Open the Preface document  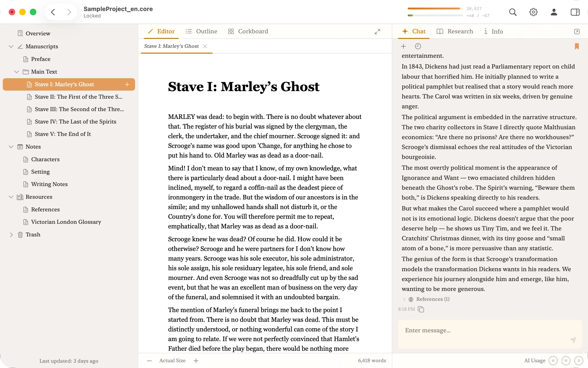pyautogui.click(x=41, y=59)
